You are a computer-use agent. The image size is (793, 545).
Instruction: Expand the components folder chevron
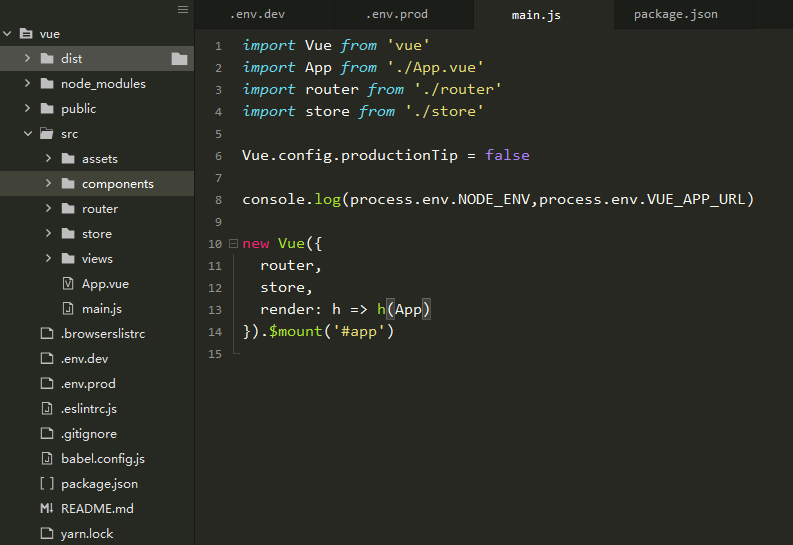(49, 183)
